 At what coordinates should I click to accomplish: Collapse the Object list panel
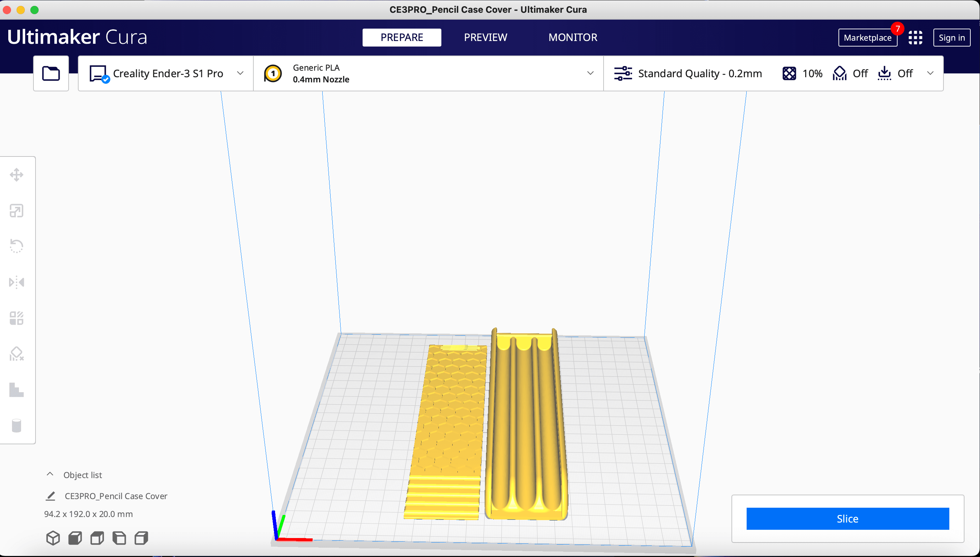[x=50, y=474]
